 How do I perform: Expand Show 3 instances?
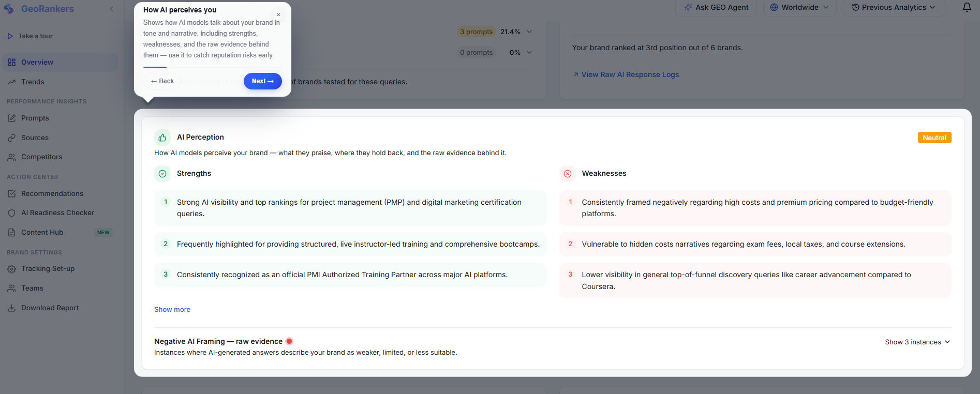pos(917,342)
